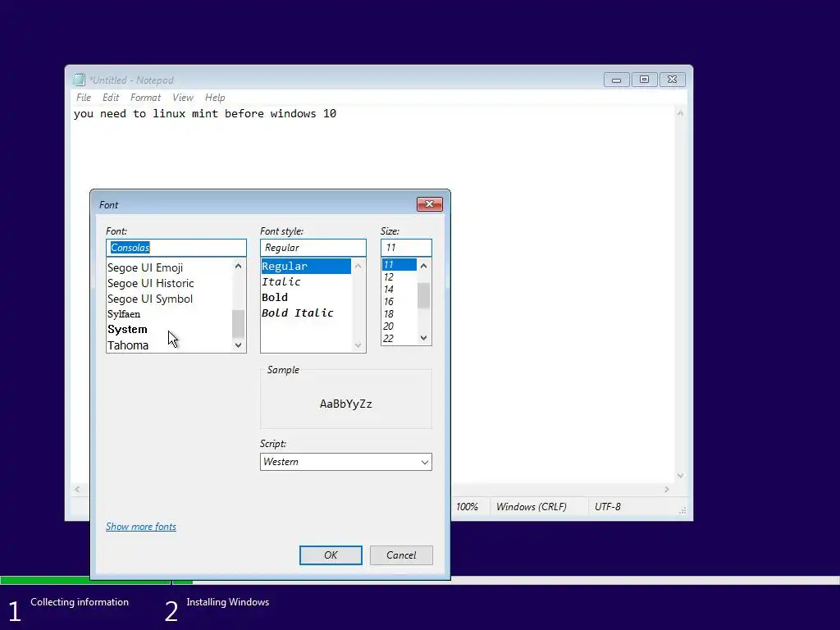The height and width of the screenshot is (630, 840).
Task: Click the Windows setup green progress bar
Action: point(97,581)
